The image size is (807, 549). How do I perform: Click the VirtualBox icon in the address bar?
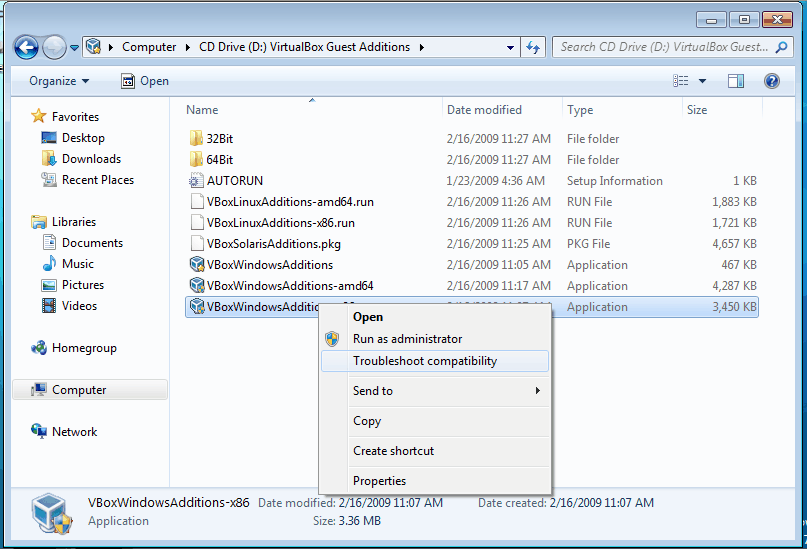coord(93,47)
